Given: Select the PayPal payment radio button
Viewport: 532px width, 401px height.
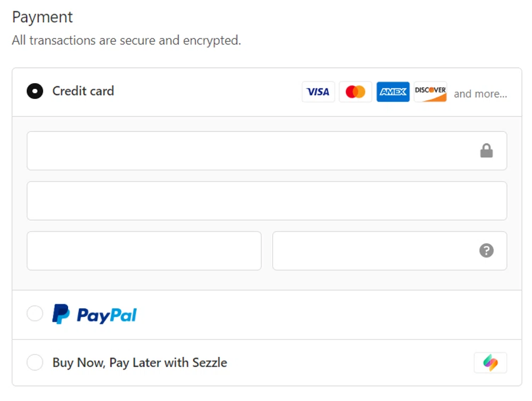Looking at the screenshot, I should (35, 314).
